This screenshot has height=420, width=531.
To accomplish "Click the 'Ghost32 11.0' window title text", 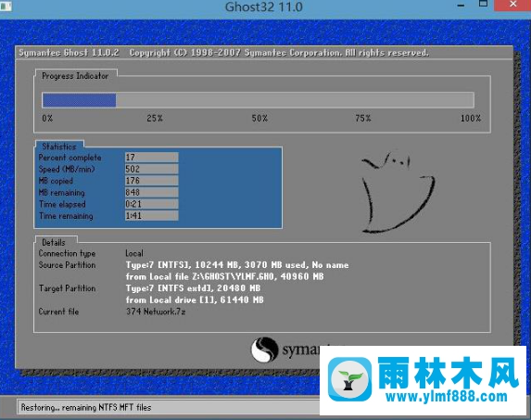I will pyautogui.click(x=264, y=6).
